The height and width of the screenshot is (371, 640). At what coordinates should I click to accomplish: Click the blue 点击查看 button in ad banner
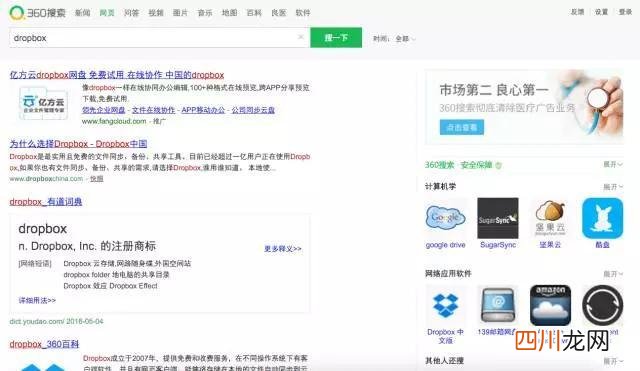click(x=462, y=127)
